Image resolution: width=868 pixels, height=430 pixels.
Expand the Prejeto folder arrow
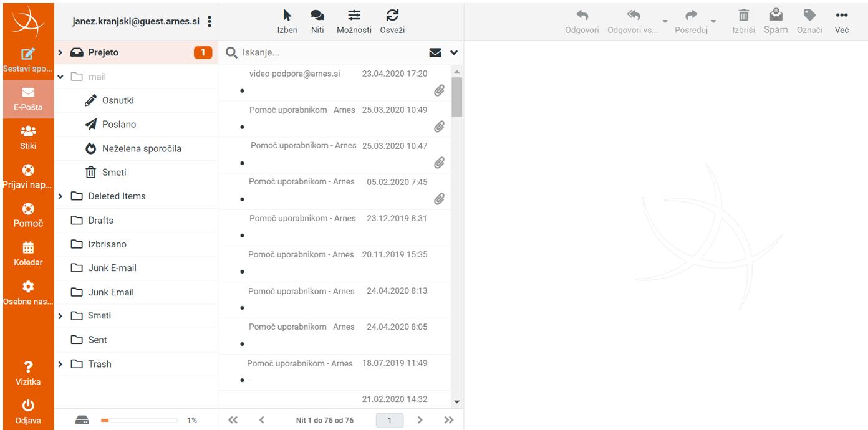click(60, 53)
